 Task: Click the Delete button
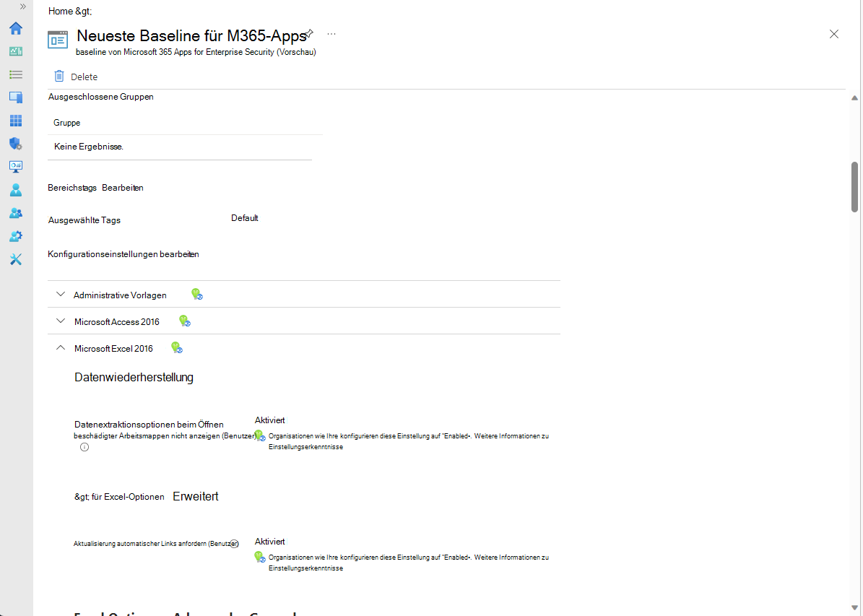pos(76,77)
